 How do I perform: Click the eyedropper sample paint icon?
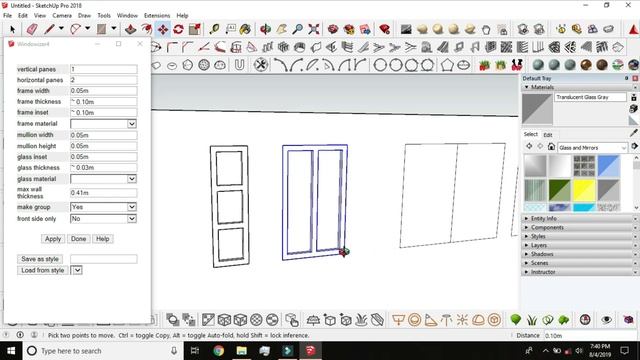(633, 133)
